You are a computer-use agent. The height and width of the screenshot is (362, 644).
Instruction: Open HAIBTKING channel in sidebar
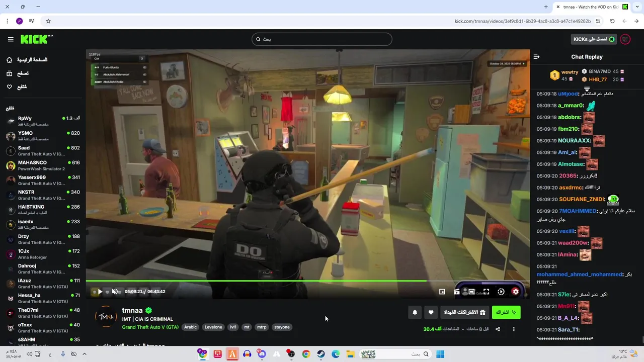(x=43, y=210)
